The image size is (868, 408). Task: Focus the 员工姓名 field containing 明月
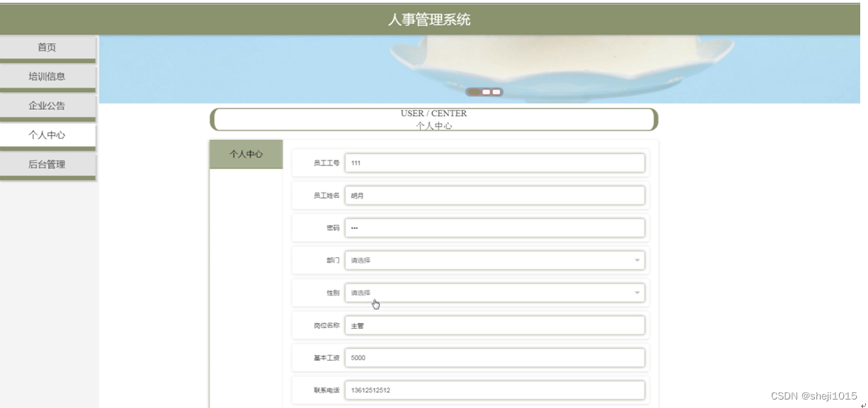point(495,195)
